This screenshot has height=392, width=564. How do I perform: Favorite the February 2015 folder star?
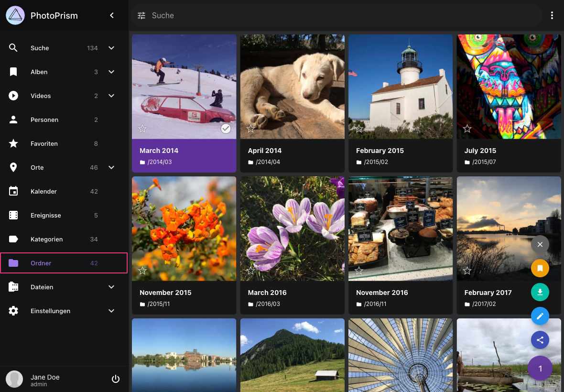pyautogui.click(x=359, y=129)
